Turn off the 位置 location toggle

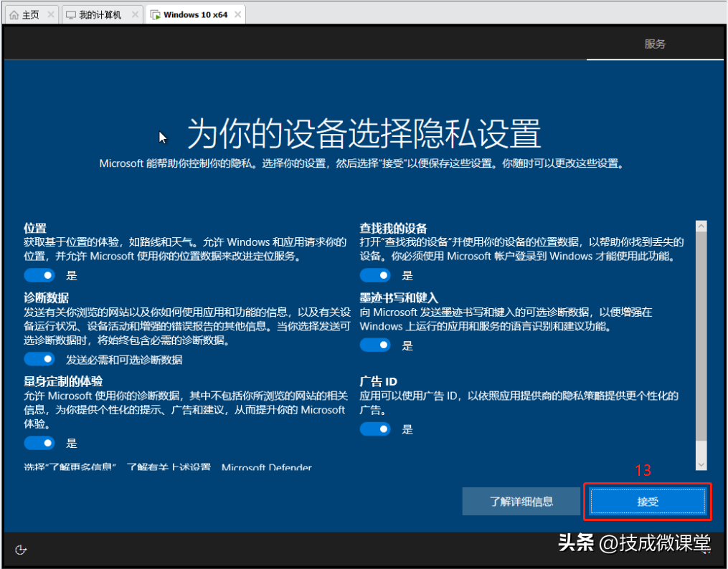[39, 275]
